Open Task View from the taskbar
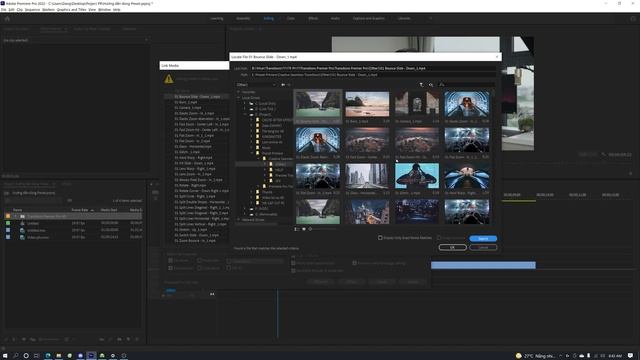 click(x=36, y=356)
